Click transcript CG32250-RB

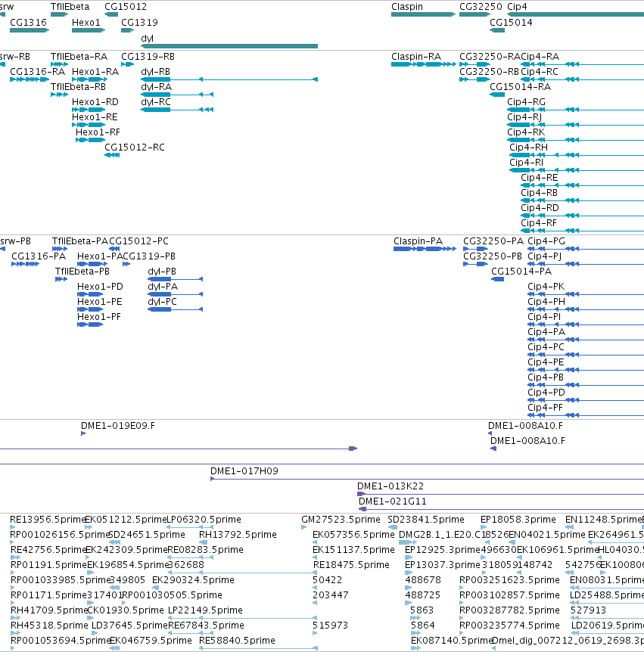coord(474,79)
